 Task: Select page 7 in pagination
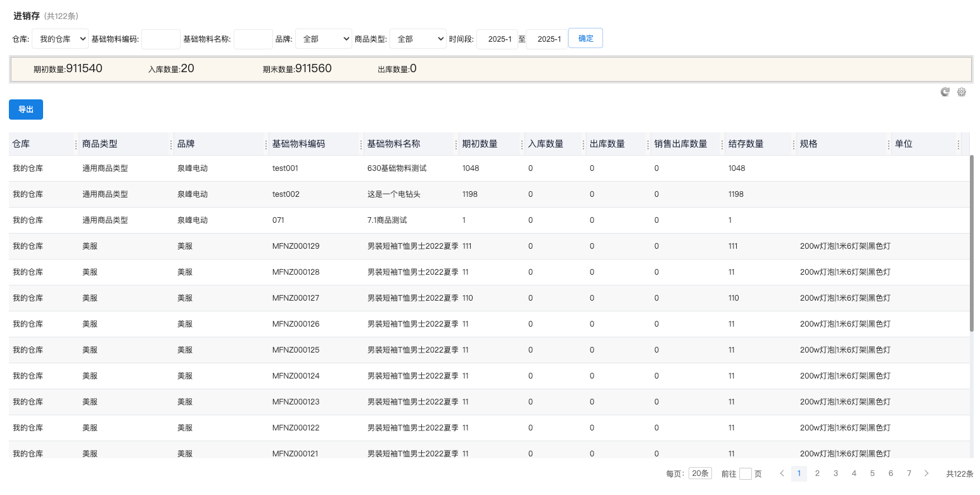[x=909, y=473]
